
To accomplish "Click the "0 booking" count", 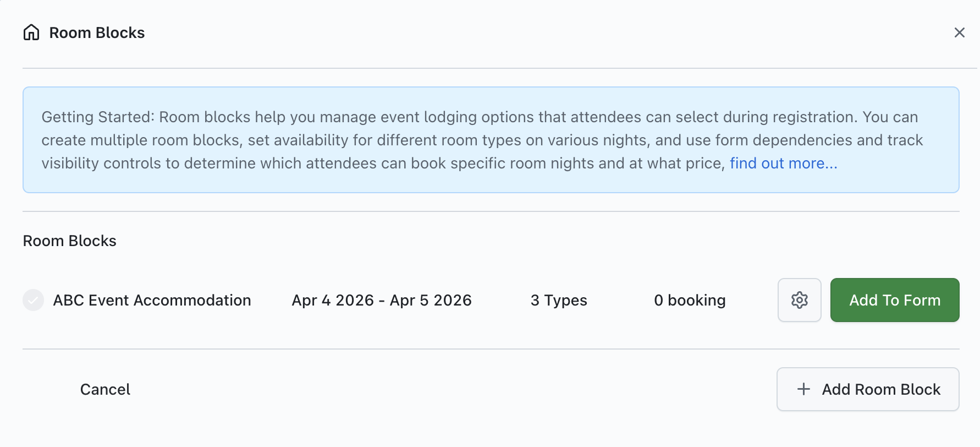I will click(x=690, y=300).
